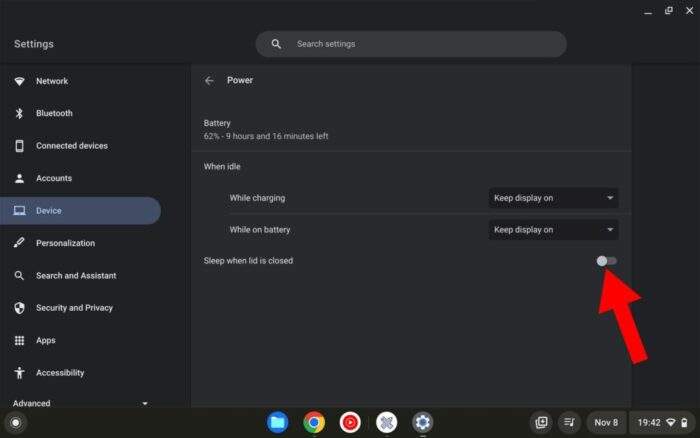Screen dimensions: 700x438
Task: Go back using the Power back arrow
Action: tap(209, 81)
